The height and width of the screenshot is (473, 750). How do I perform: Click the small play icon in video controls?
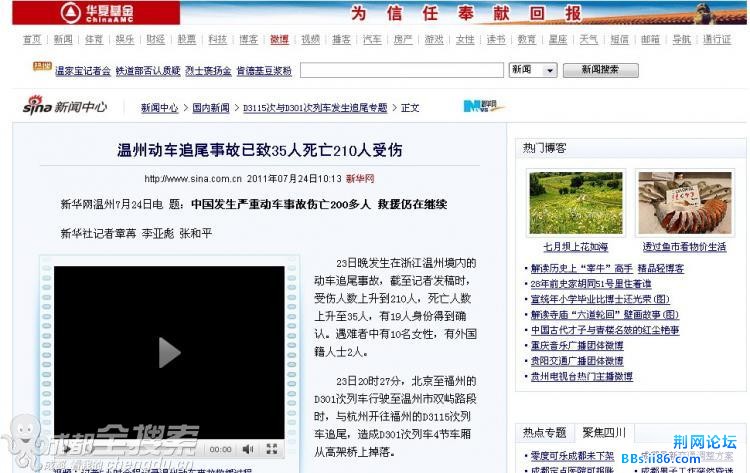[68, 450]
